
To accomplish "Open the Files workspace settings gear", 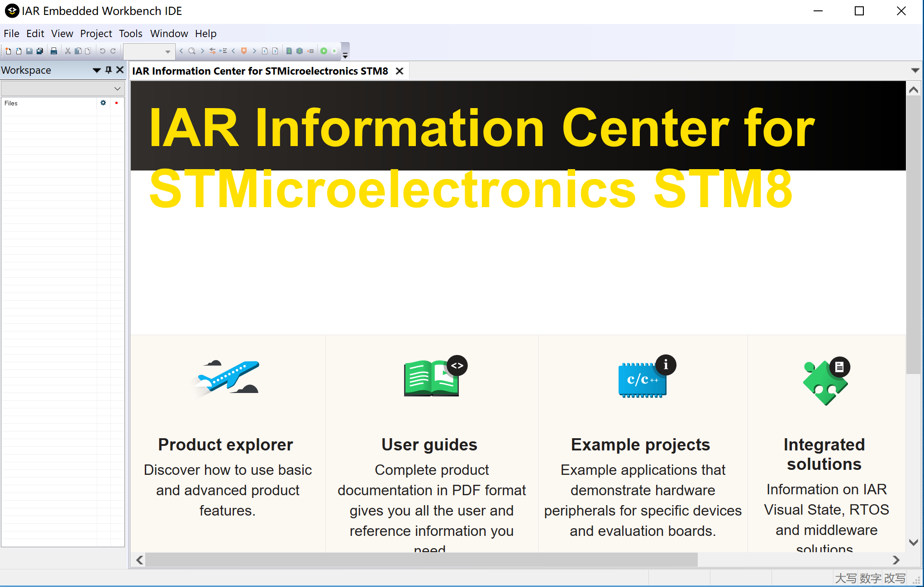I will (103, 103).
